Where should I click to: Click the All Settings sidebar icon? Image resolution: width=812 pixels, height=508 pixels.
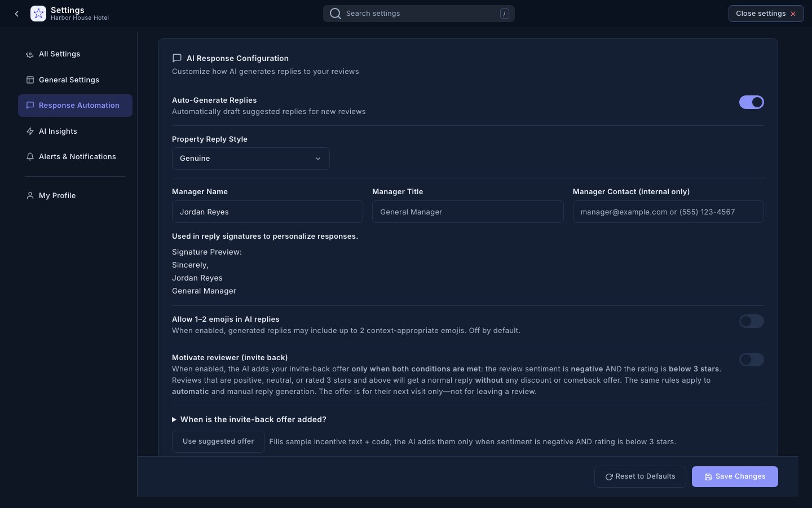(x=30, y=55)
